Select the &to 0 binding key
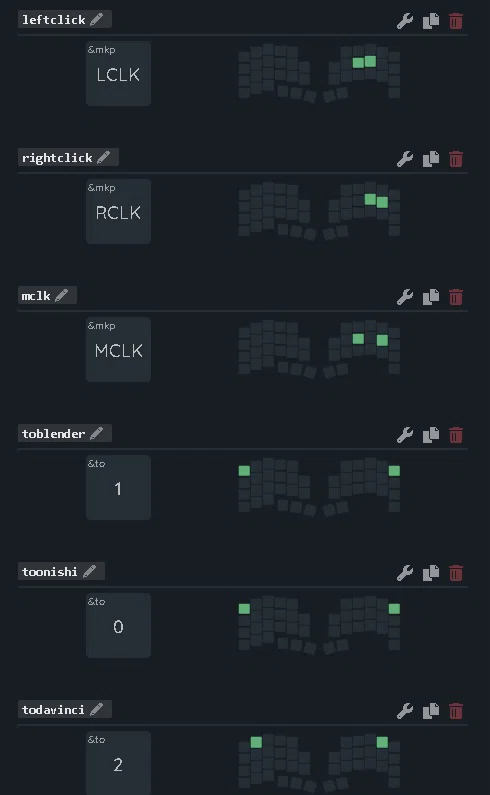The height and width of the screenshot is (795, 490). (118, 625)
